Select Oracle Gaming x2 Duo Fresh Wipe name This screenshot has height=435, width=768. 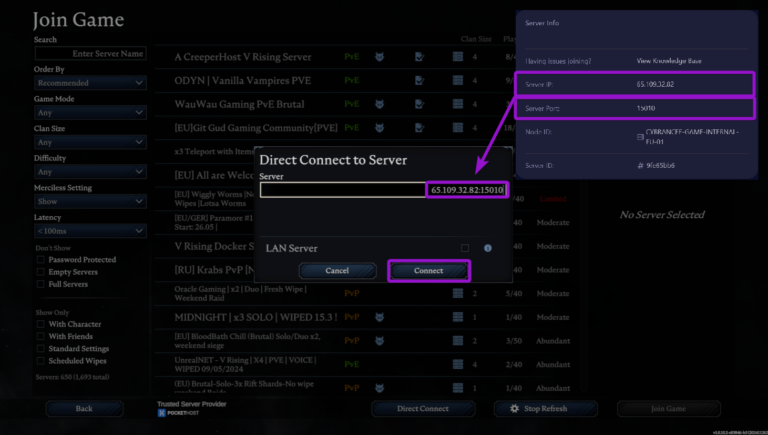[240, 293]
